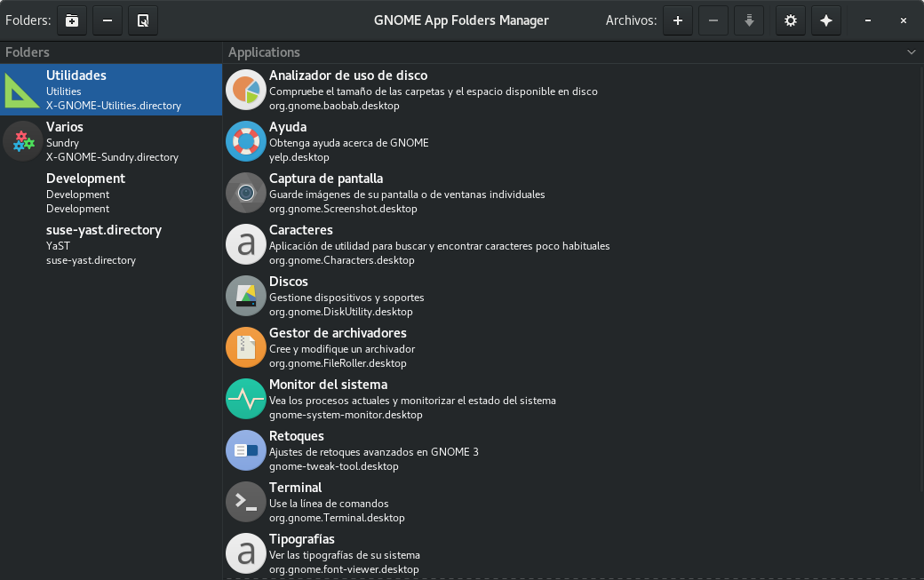Select the suse-yast.directory folder
This screenshot has height=580, width=924.
coord(111,244)
